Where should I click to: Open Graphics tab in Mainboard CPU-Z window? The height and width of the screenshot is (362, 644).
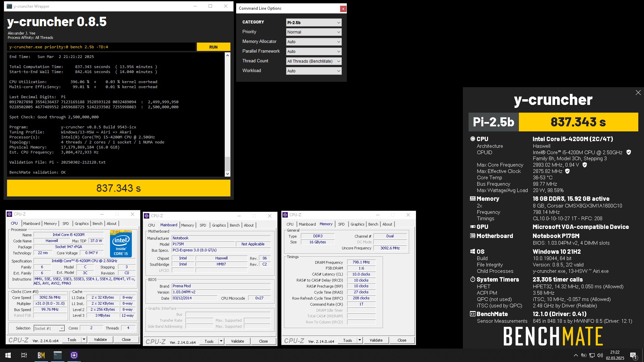point(219,225)
